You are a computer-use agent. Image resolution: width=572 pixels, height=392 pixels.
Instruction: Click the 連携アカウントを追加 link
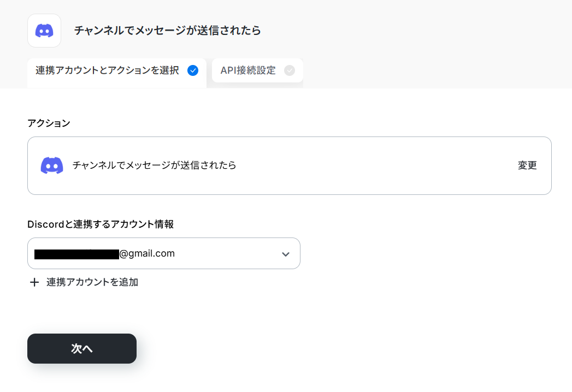click(x=92, y=282)
